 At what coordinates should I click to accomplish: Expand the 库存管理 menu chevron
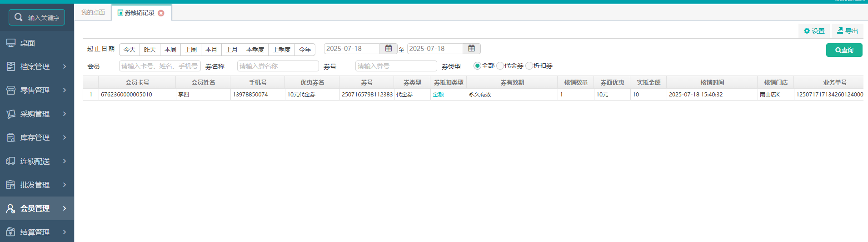point(65,137)
